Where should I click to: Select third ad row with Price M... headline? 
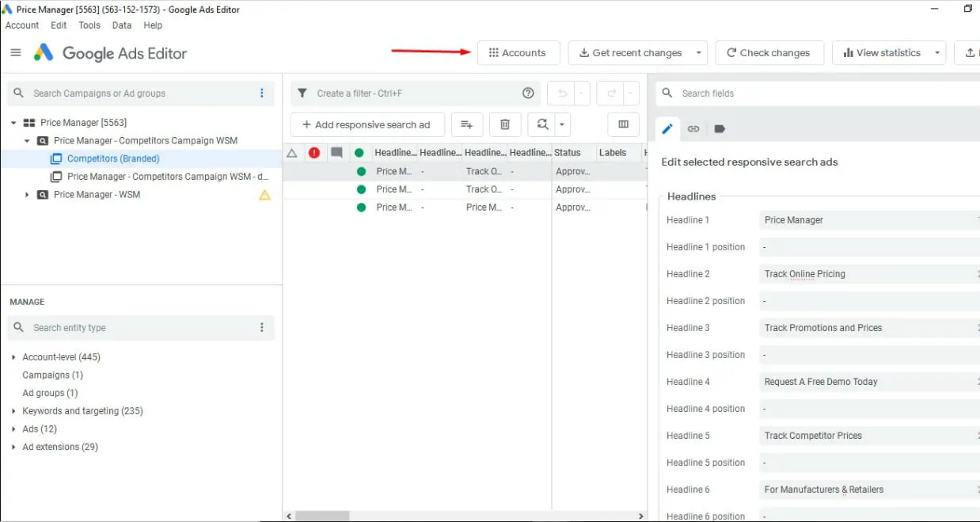pos(465,208)
